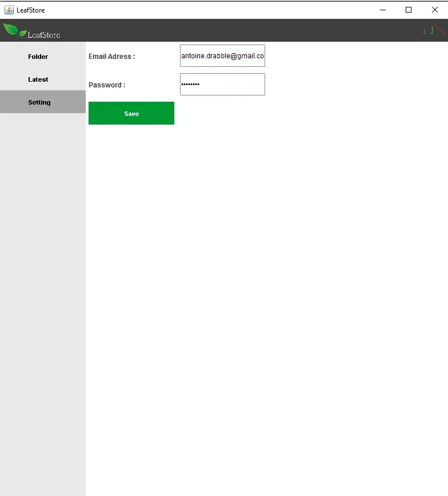Click the 'Email Adress :' label

111,57
